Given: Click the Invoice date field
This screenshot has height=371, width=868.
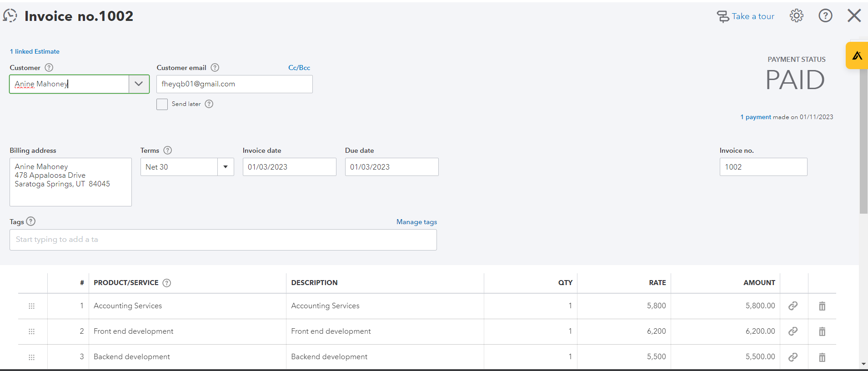Looking at the screenshot, I should (x=289, y=167).
